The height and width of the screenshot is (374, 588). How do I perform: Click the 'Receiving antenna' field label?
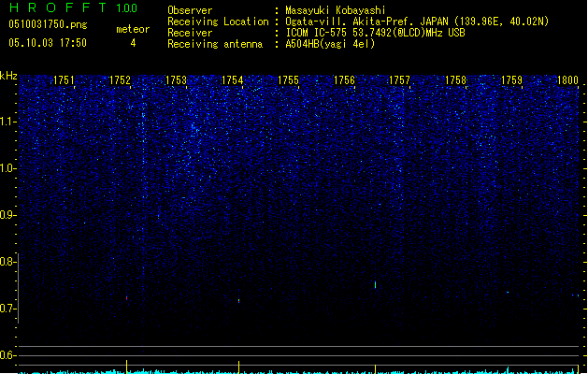click(x=215, y=44)
